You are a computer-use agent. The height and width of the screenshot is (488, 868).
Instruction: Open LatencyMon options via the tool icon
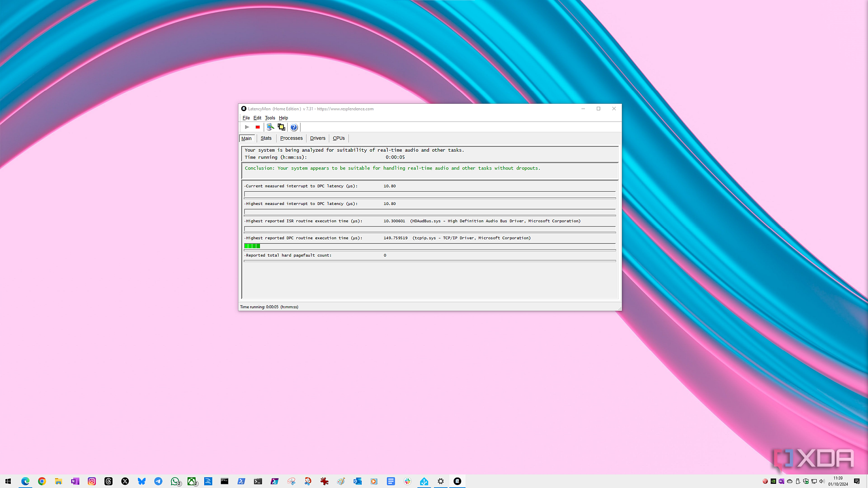pyautogui.click(x=270, y=127)
